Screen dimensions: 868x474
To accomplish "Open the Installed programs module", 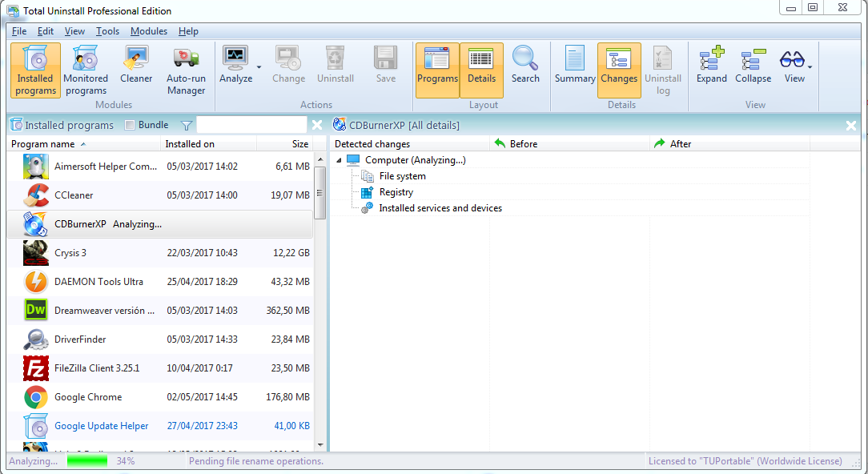I will [x=35, y=71].
